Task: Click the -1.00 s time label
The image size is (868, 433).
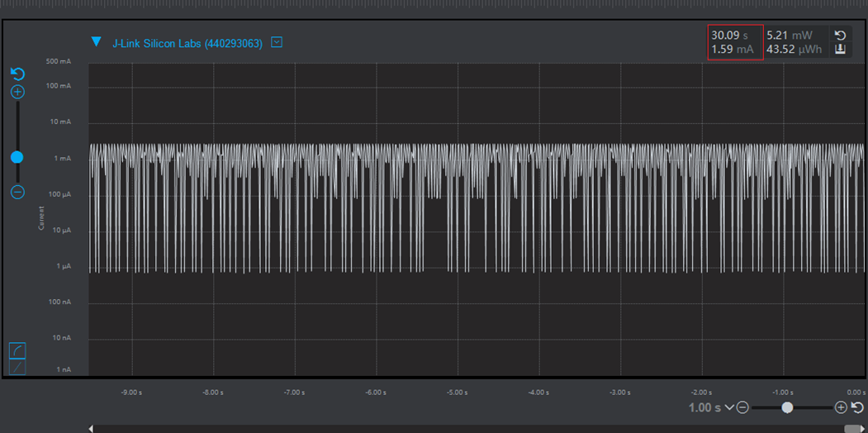Action: (x=783, y=393)
